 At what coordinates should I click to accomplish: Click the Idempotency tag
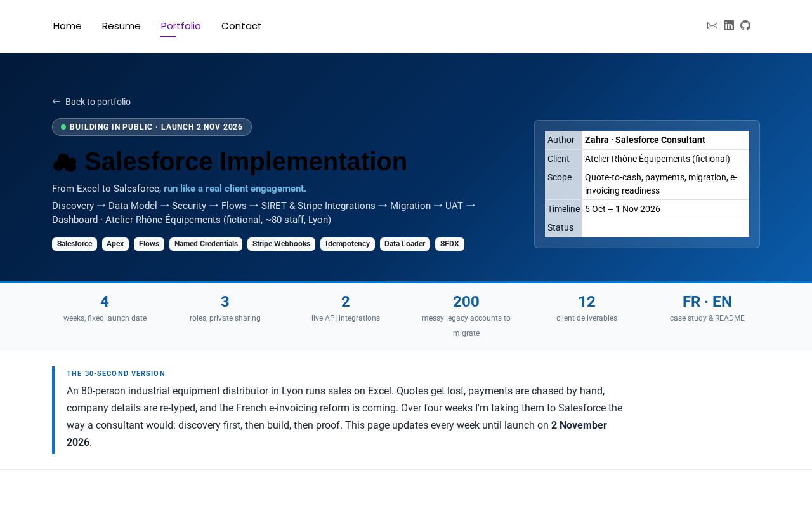[348, 244]
